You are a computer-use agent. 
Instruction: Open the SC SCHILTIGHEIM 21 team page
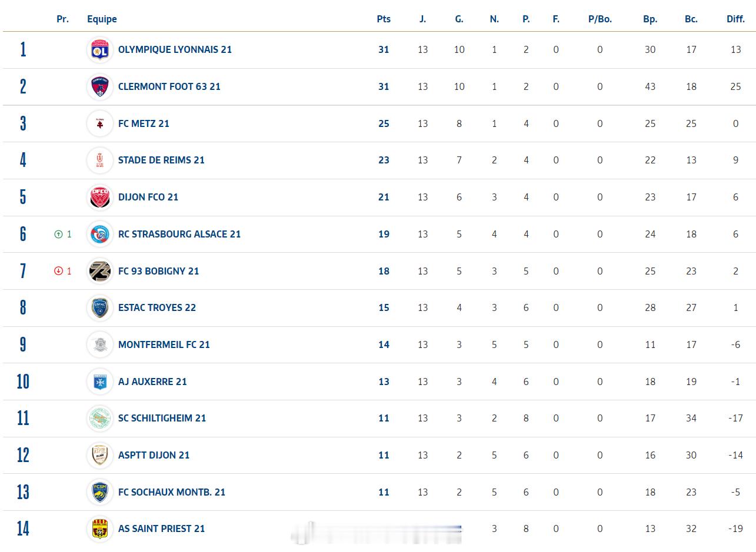coord(162,419)
